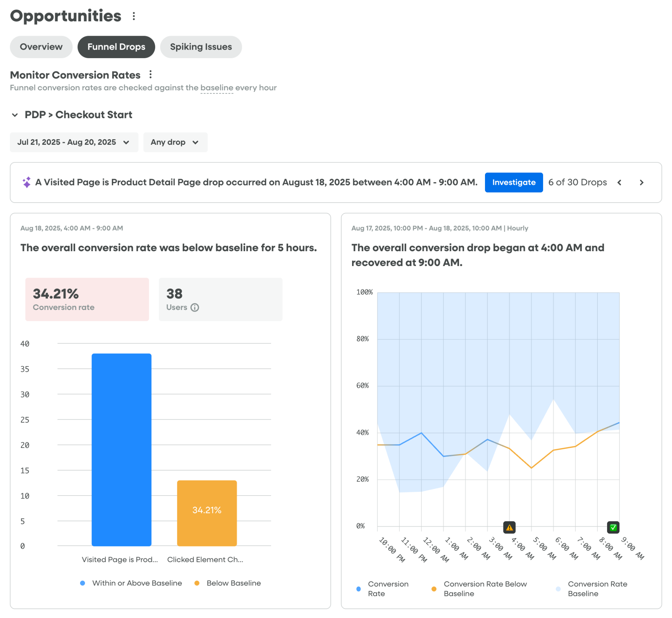The height and width of the screenshot is (618, 672).
Task: Switch to the Spiking Issues tab
Action: tap(201, 47)
